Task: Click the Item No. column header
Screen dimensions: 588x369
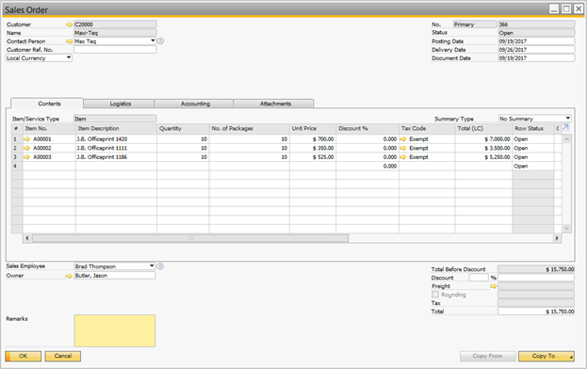Action: [49, 129]
